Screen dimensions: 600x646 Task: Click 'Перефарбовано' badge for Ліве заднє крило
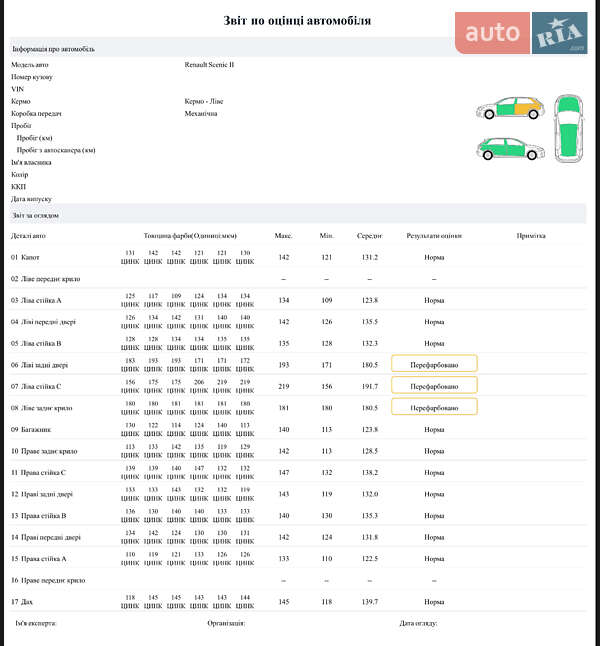click(434, 407)
